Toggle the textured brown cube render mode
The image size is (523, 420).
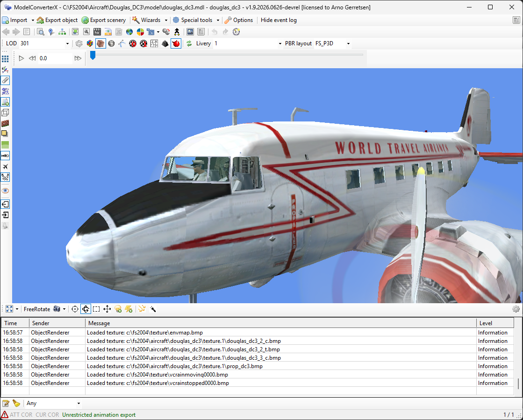click(x=100, y=43)
